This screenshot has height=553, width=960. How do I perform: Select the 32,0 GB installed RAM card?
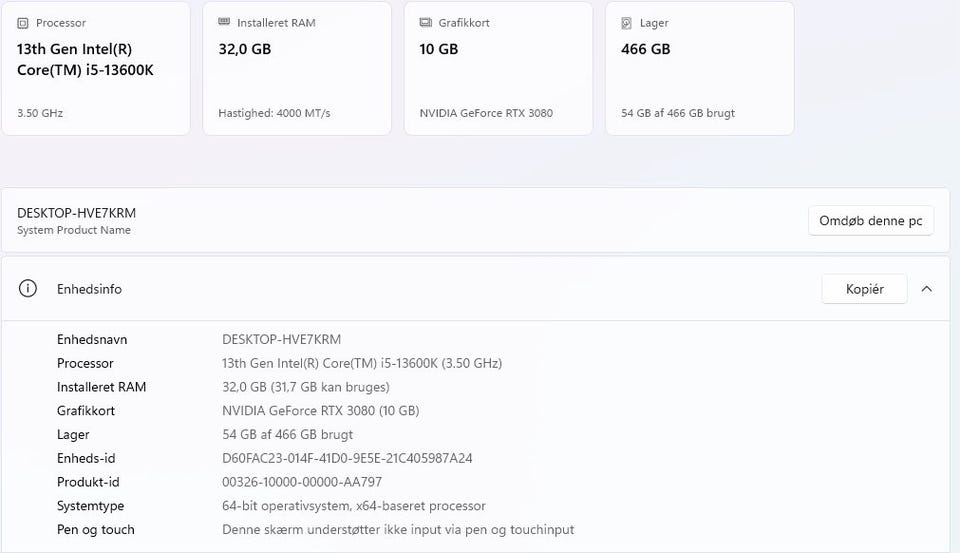(296, 68)
